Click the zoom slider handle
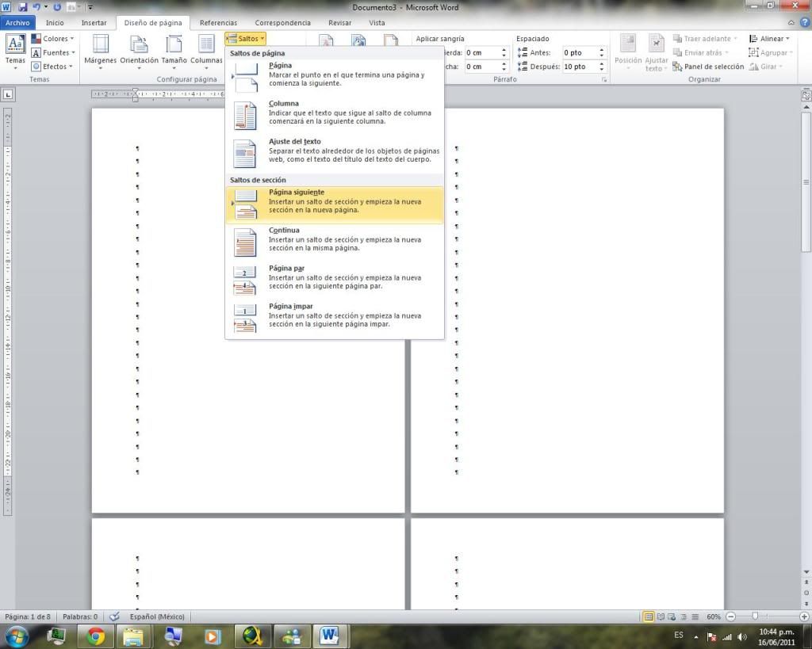Image resolution: width=812 pixels, height=649 pixels. [755, 616]
